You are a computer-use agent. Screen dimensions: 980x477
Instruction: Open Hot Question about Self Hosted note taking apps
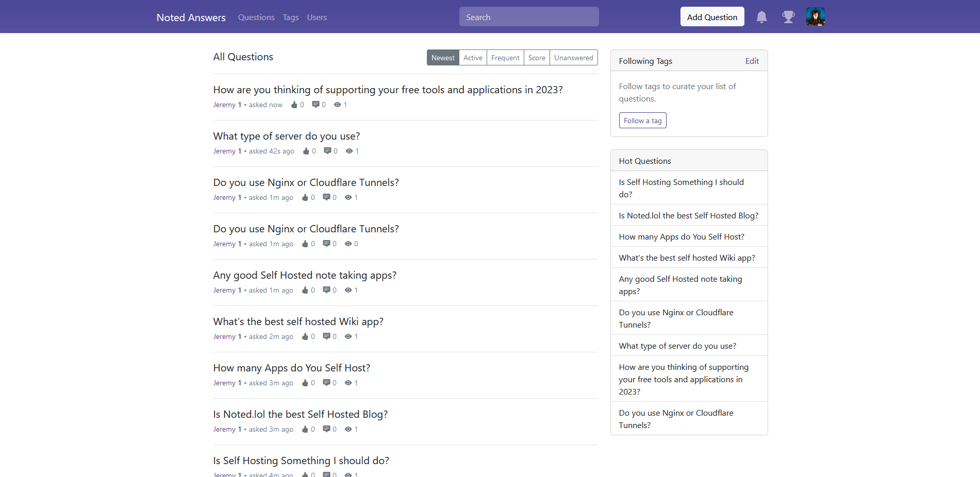pyautogui.click(x=689, y=285)
